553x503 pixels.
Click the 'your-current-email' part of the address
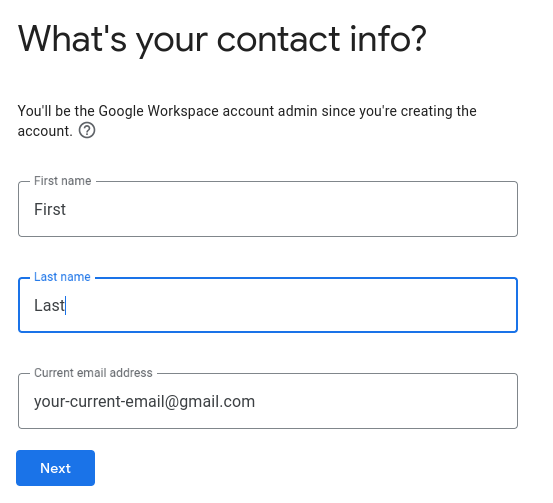[99, 402]
